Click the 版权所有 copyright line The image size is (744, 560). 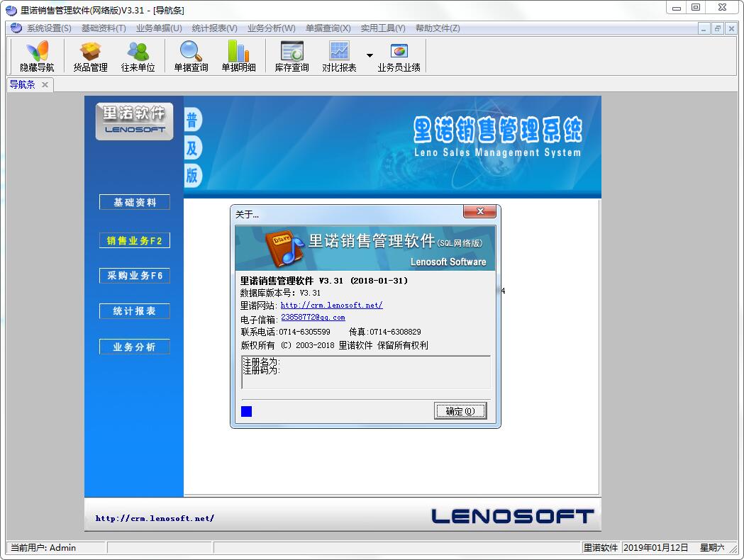point(335,345)
